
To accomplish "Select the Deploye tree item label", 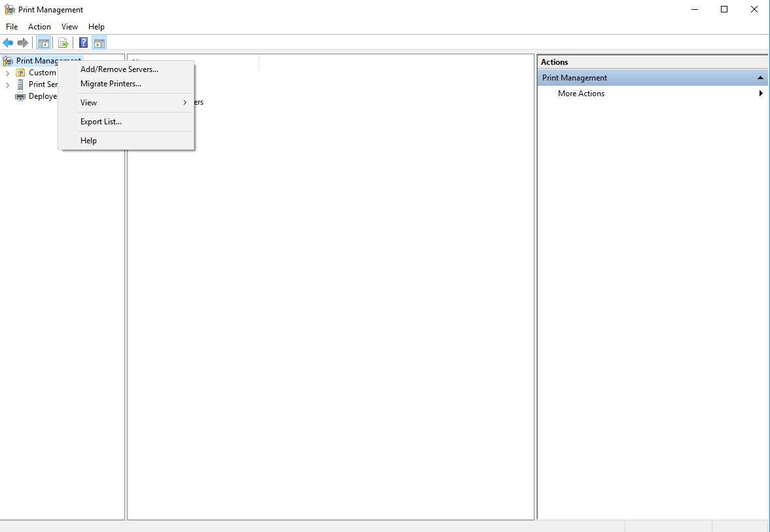I will pyautogui.click(x=43, y=96).
